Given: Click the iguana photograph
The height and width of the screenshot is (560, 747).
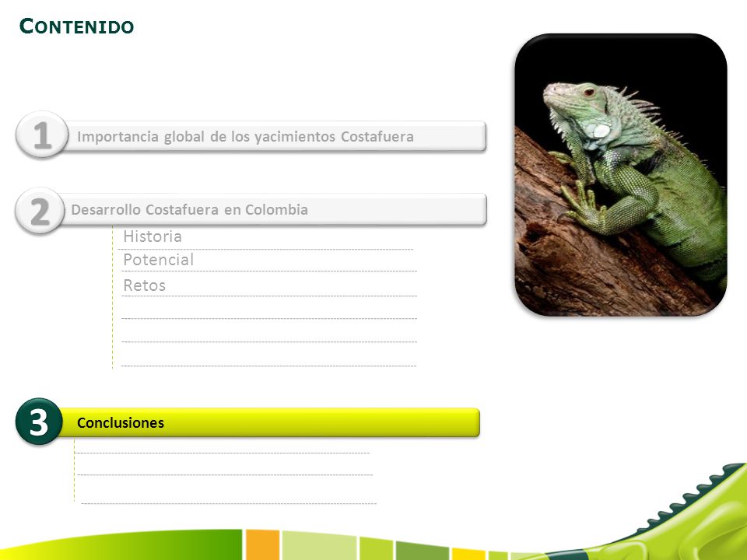Looking at the screenshot, I should (x=621, y=174).
